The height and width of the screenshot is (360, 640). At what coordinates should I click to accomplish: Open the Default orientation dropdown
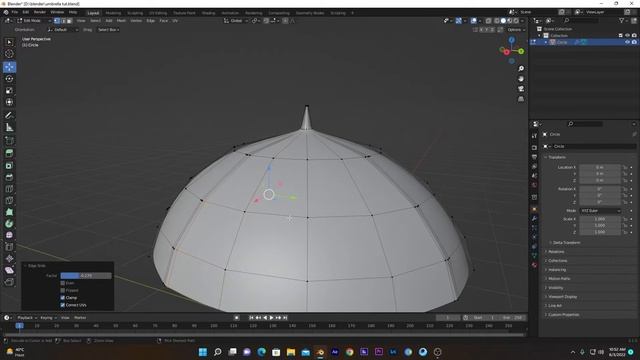coord(63,30)
